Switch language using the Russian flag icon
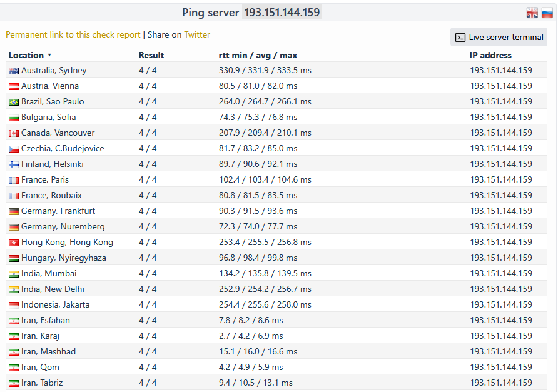 point(547,13)
